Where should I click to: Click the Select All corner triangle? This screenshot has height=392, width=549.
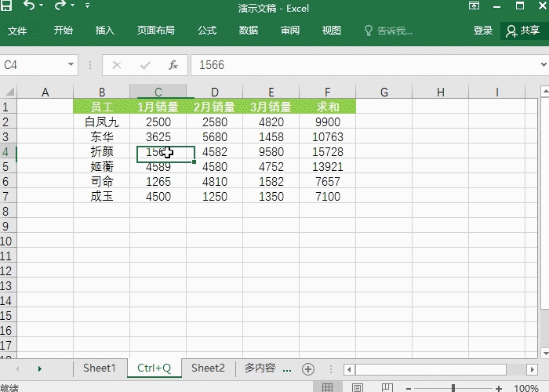click(x=9, y=92)
